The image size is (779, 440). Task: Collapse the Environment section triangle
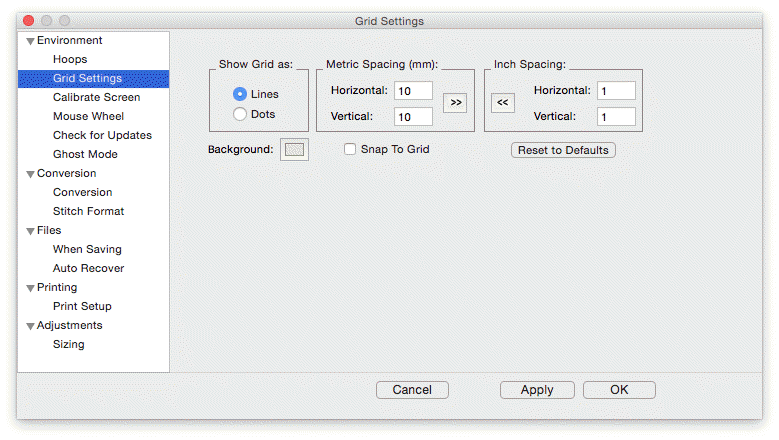(30, 41)
